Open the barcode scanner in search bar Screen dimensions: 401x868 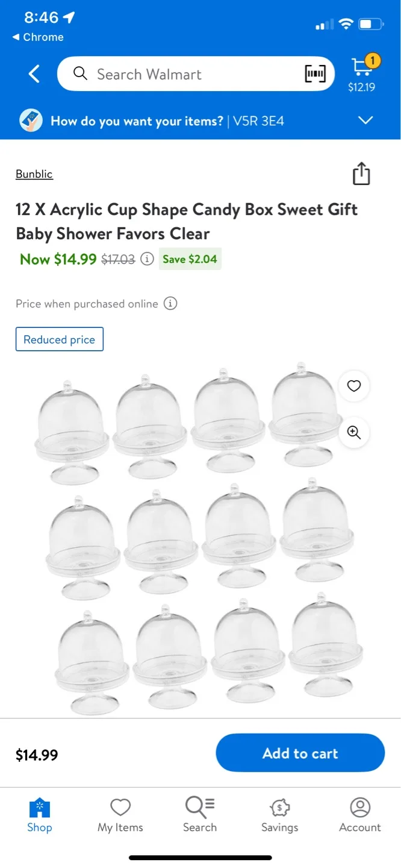[315, 74]
